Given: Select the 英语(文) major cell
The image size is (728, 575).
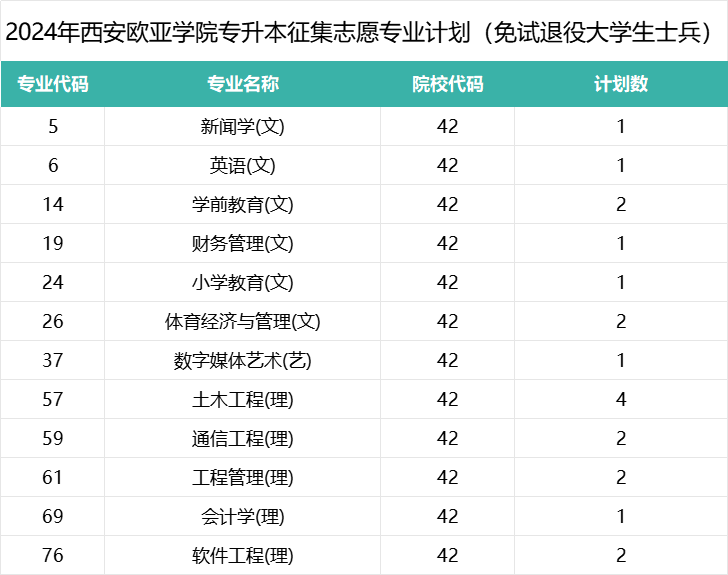Looking at the screenshot, I should 243,165.
